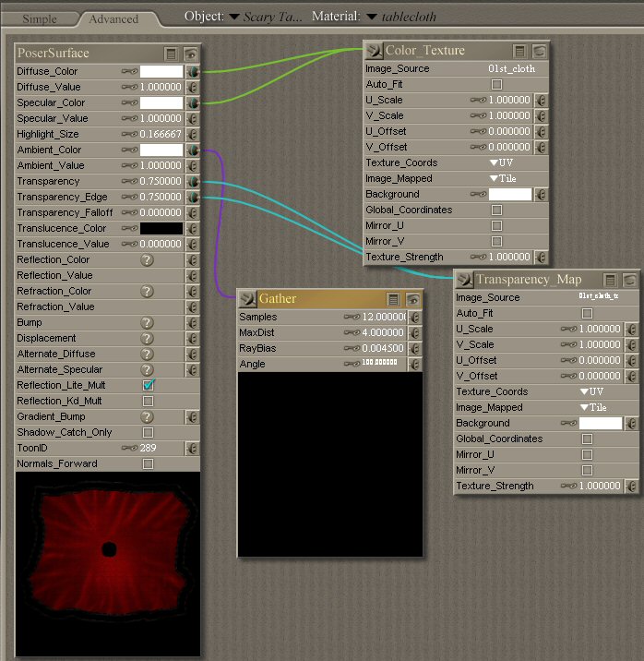Click Transparency_Map Background plug icon

pyautogui.click(x=632, y=423)
